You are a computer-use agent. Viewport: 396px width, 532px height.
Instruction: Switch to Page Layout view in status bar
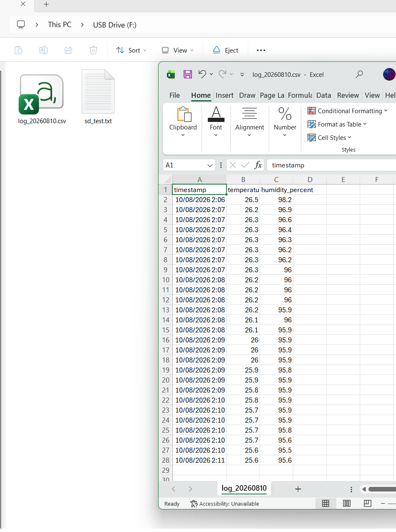(x=346, y=504)
